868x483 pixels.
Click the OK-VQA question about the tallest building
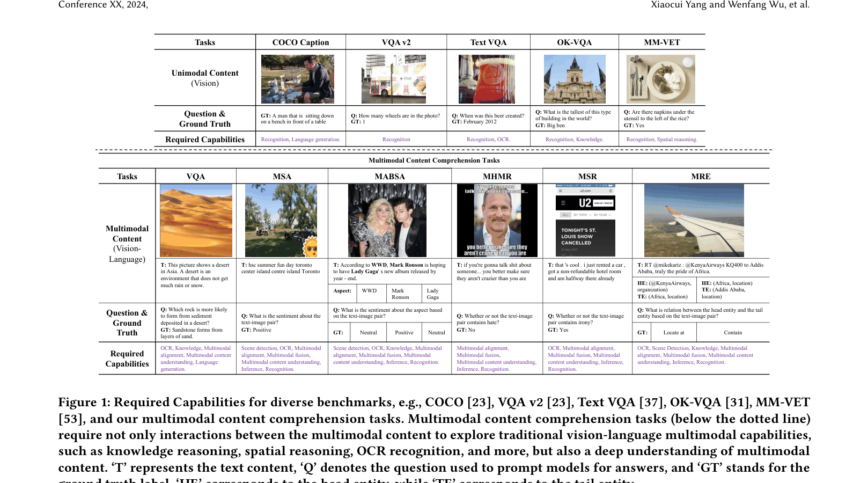tap(573, 115)
